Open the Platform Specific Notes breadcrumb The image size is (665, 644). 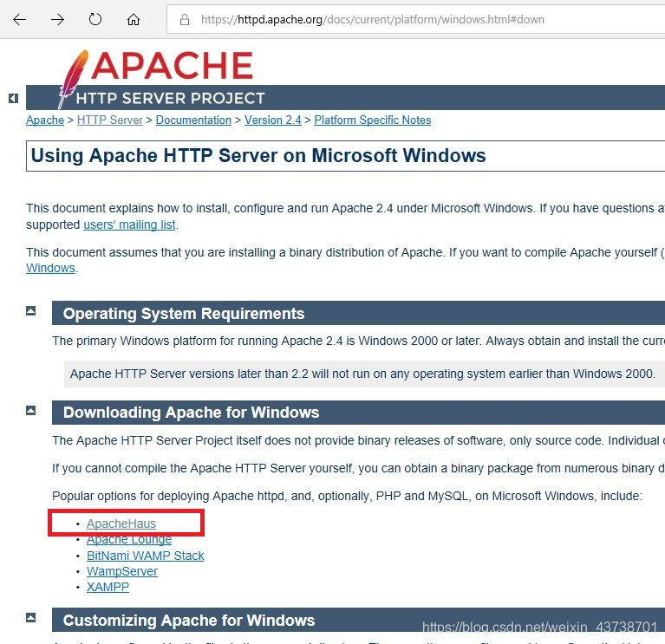click(372, 120)
